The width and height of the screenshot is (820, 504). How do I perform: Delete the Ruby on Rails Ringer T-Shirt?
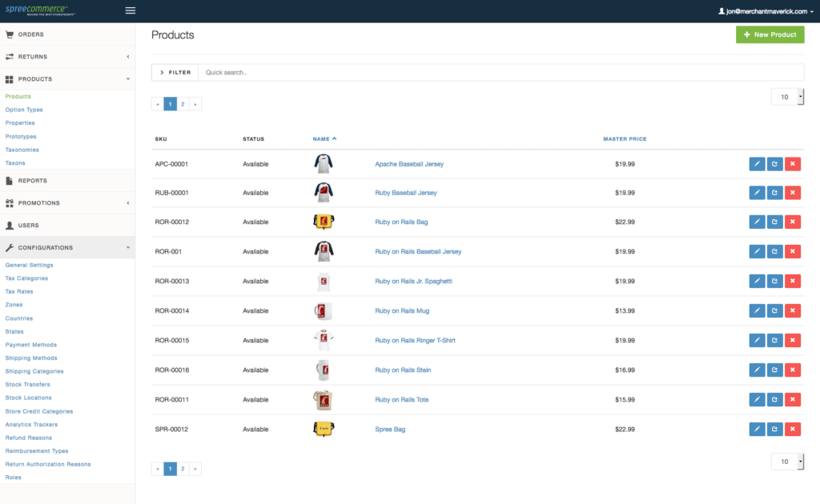click(x=793, y=341)
